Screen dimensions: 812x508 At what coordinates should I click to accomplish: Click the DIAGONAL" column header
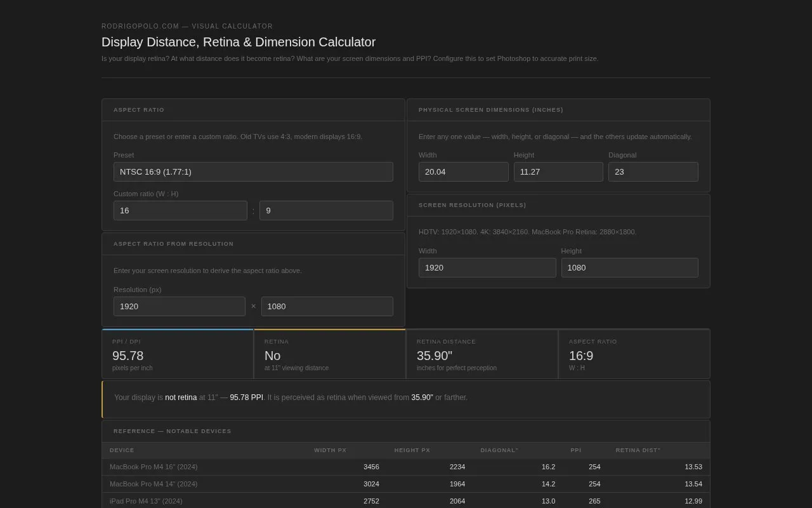point(499,450)
